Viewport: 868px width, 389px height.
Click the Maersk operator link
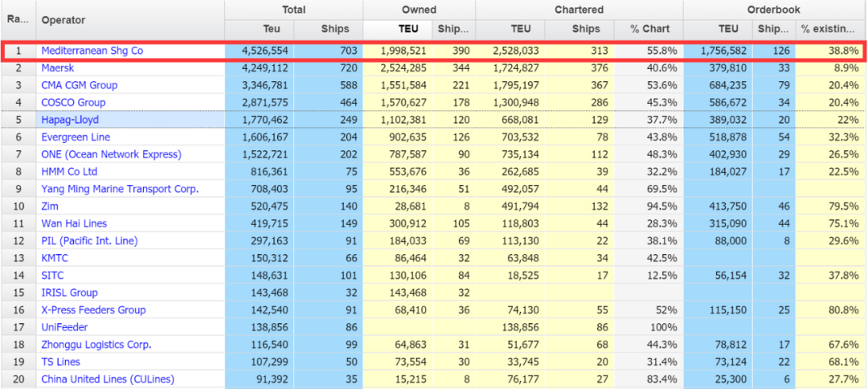tap(58, 68)
